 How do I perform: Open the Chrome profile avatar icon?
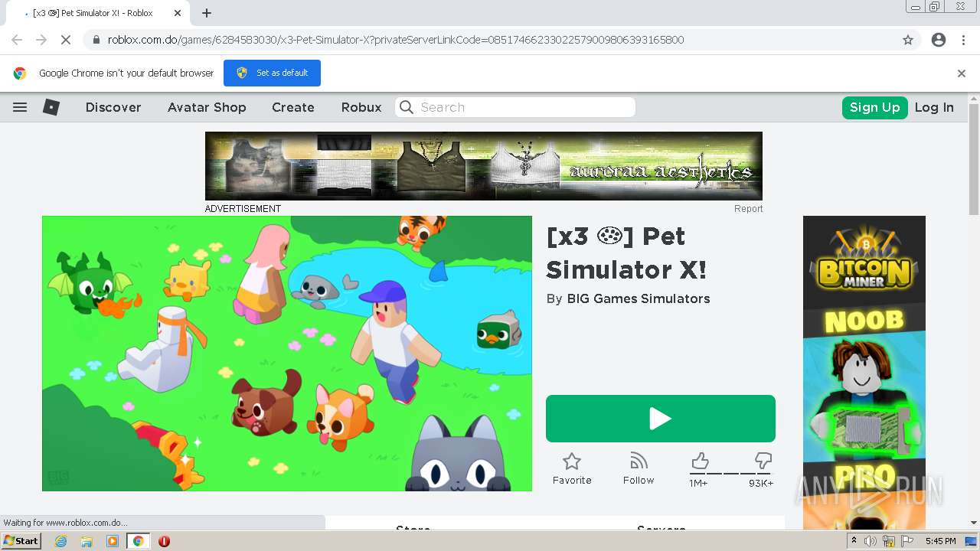tap(939, 40)
